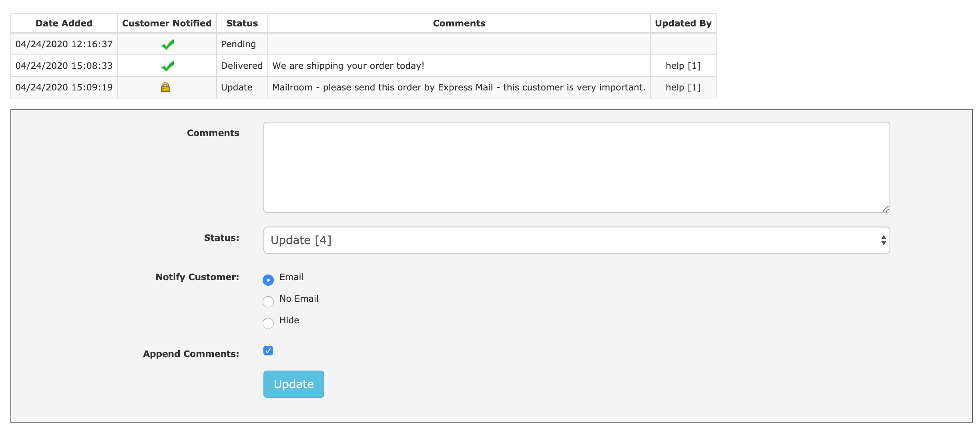This screenshot has height=429, width=980.
Task: Click the green checkmark in the Pending row
Action: pos(167,44)
